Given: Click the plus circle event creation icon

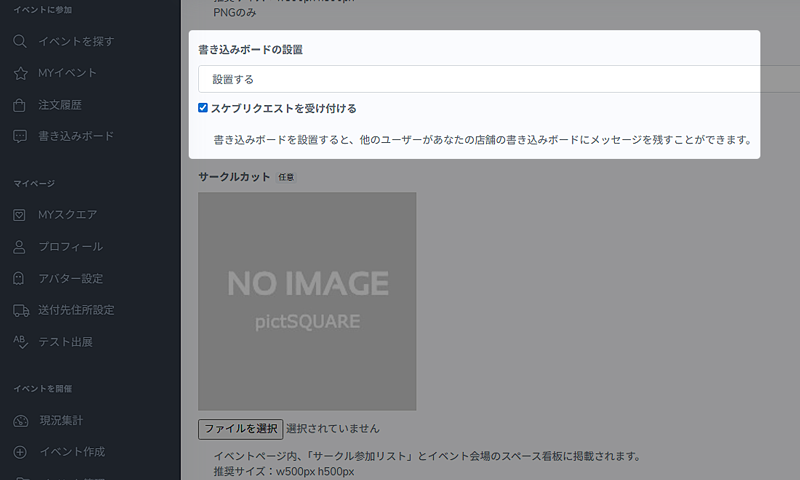Looking at the screenshot, I should point(20,452).
